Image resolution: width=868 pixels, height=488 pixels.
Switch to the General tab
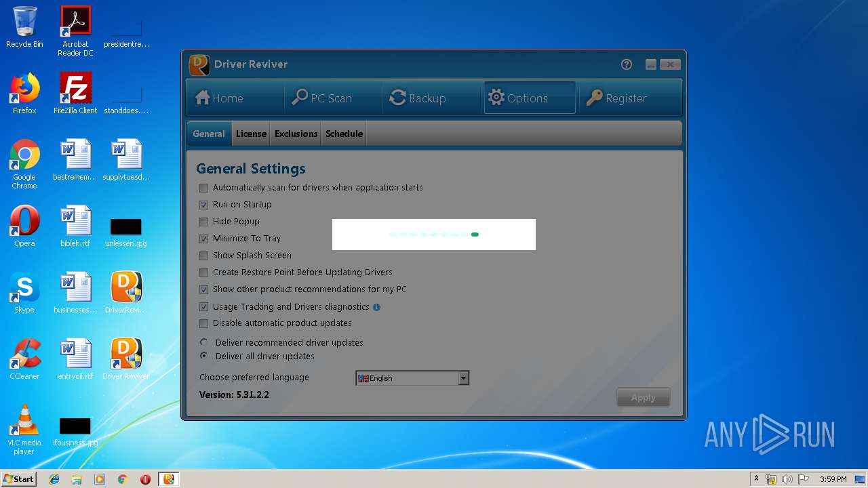coord(209,134)
